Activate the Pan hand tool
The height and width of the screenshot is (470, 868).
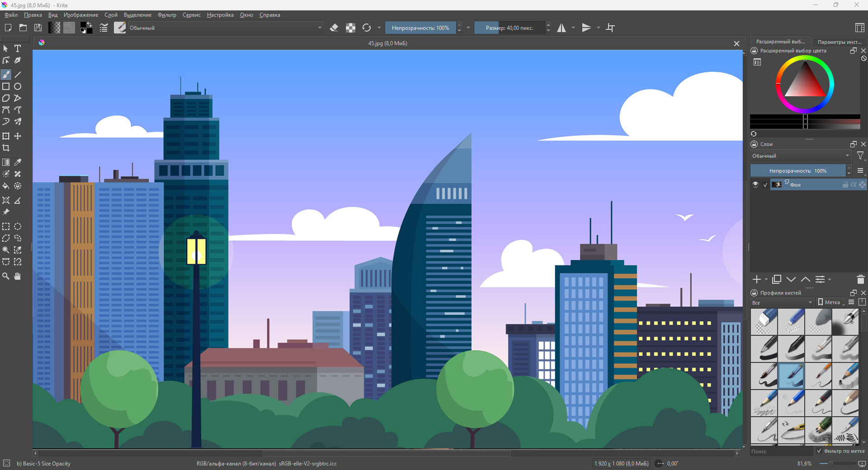click(18, 276)
